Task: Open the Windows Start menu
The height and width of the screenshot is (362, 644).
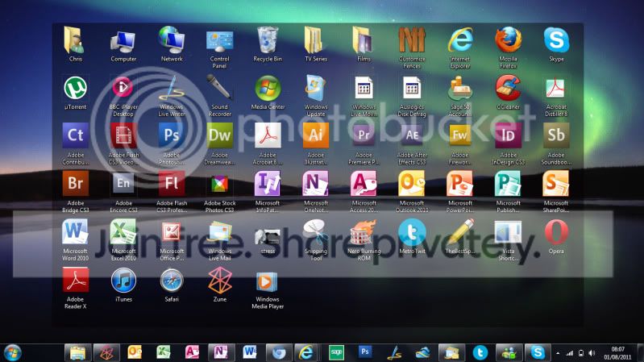Action: click(x=12, y=353)
